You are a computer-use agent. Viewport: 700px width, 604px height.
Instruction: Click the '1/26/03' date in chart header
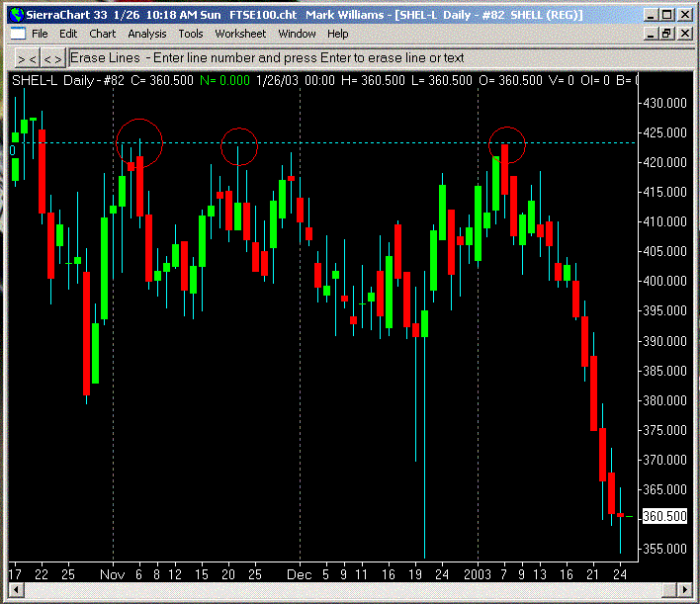tap(277, 81)
